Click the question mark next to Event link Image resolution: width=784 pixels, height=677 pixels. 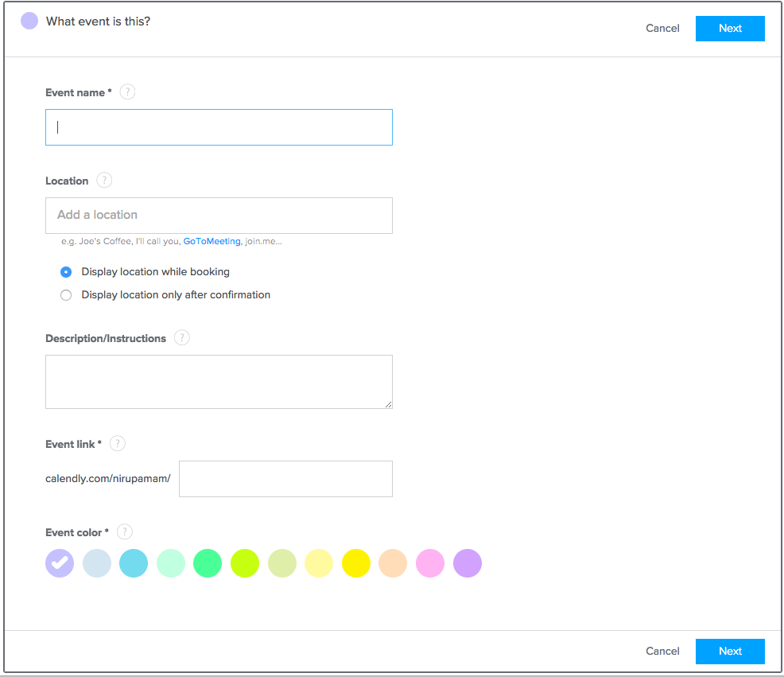pyautogui.click(x=118, y=443)
